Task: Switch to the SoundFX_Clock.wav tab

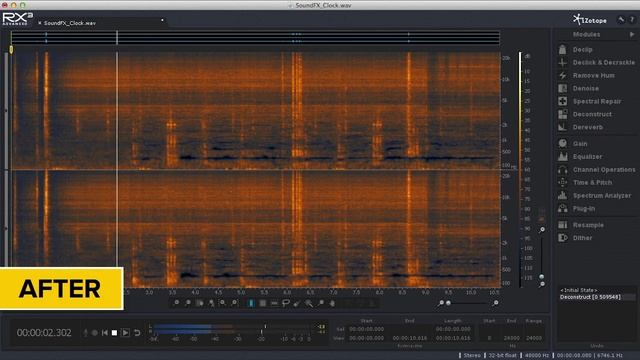Action: [70, 23]
